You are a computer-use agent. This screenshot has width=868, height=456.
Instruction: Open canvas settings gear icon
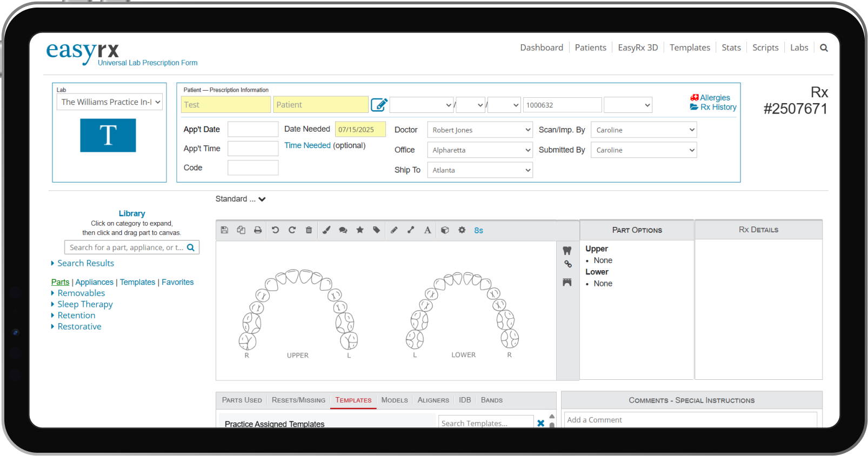pyautogui.click(x=462, y=230)
